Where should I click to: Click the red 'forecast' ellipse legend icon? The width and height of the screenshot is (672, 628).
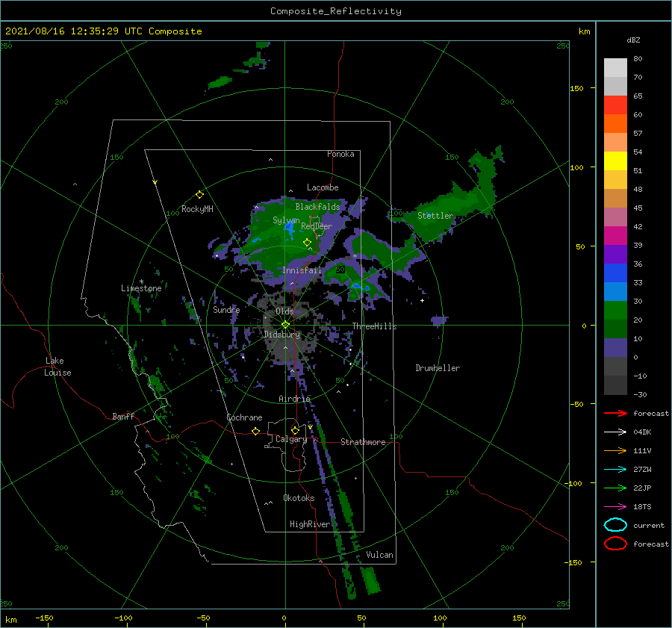(x=615, y=544)
